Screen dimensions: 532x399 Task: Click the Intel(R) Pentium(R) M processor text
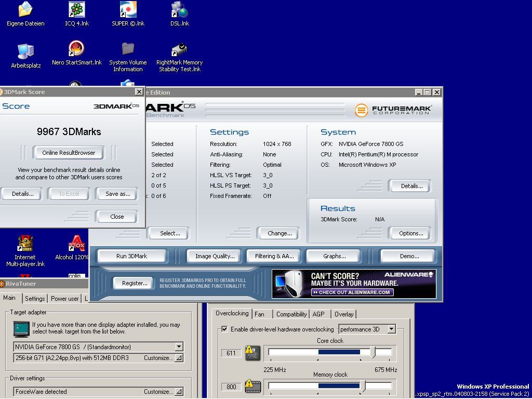(x=378, y=154)
